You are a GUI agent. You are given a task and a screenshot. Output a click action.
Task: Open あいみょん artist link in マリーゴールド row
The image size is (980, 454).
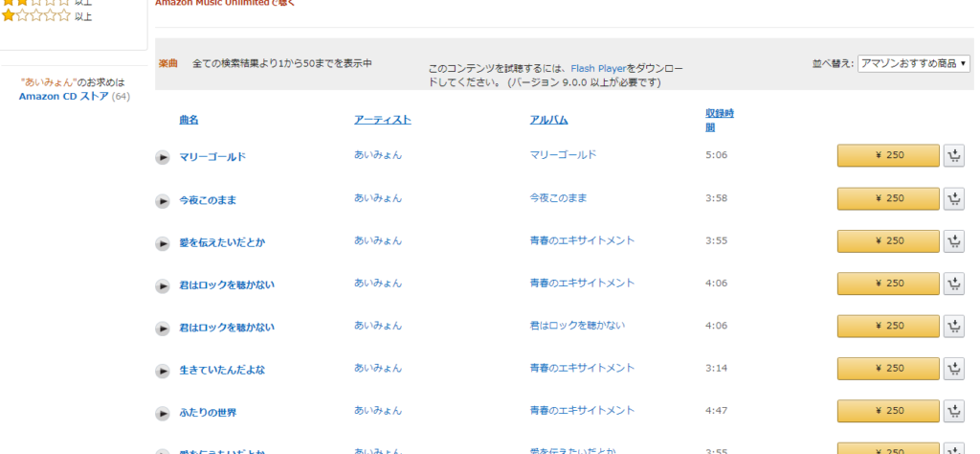378,155
